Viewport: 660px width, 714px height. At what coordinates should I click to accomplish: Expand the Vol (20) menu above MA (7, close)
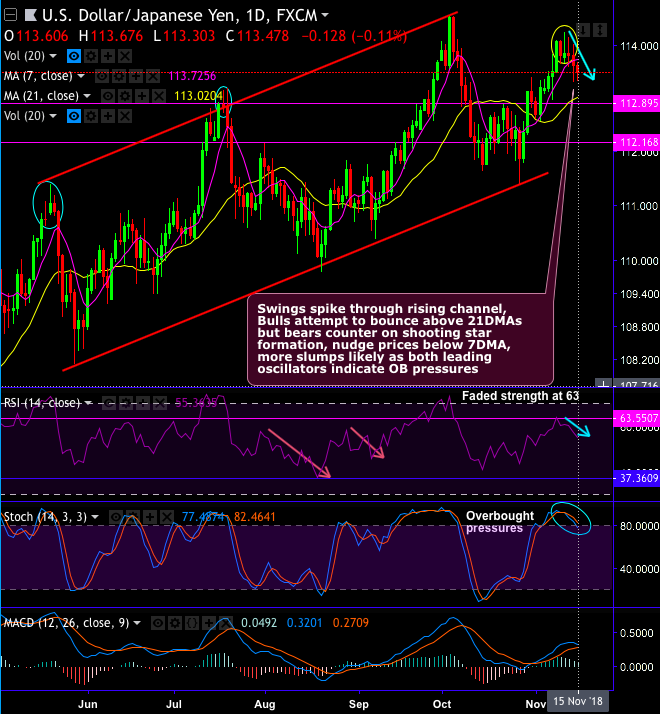[53, 56]
